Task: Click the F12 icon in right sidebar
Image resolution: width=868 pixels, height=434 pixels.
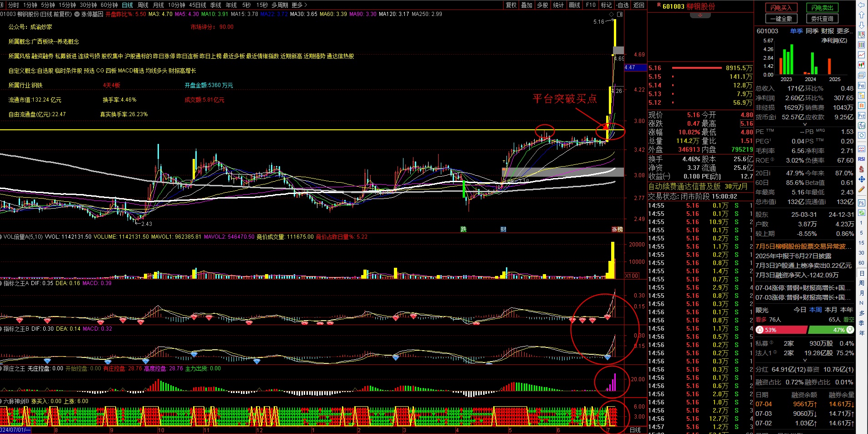Action: coord(861,116)
